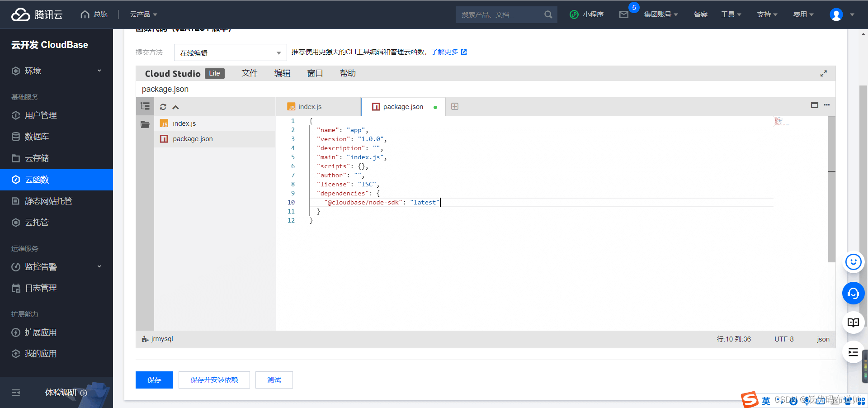Click the editor vertical scrollbar
This screenshot has width=868, height=408.
point(831,190)
